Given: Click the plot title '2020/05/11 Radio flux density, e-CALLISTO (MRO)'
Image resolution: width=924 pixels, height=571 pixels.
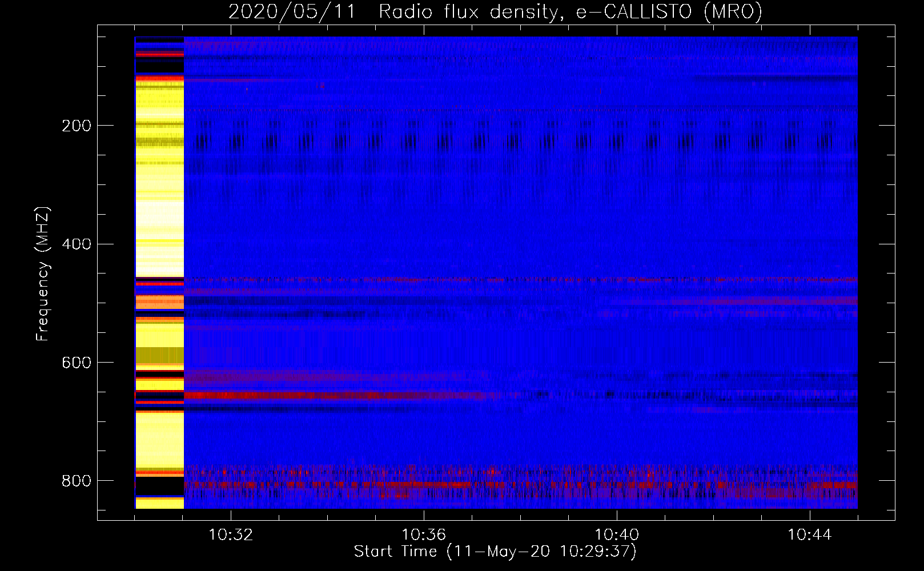Looking at the screenshot, I should [x=495, y=11].
